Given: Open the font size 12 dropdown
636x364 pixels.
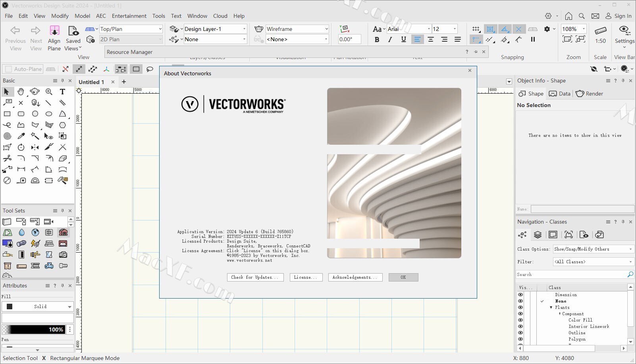Looking at the screenshot, I should (444, 29).
